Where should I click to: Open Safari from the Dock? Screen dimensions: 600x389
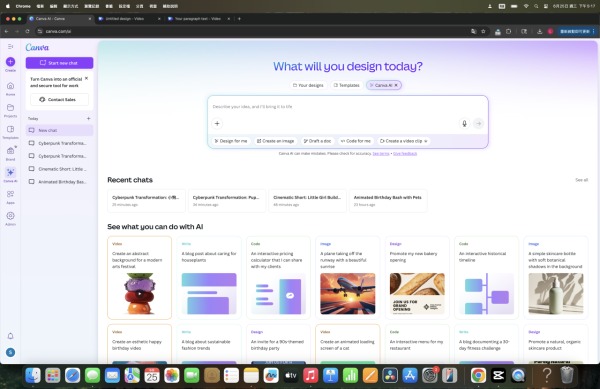point(72,376)
